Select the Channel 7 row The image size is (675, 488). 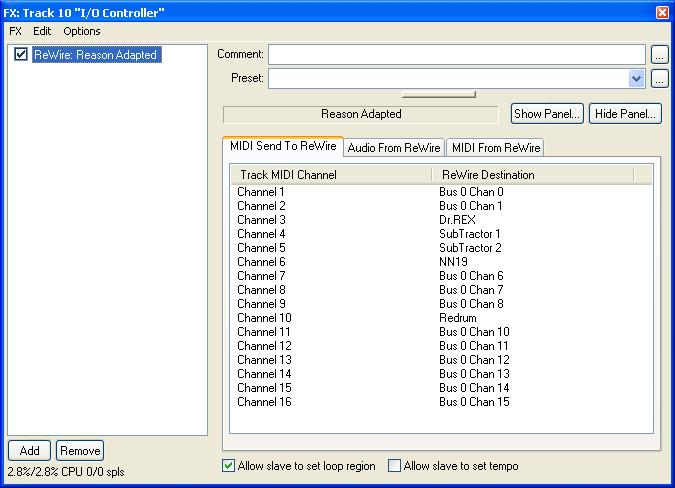click(441, 276)
